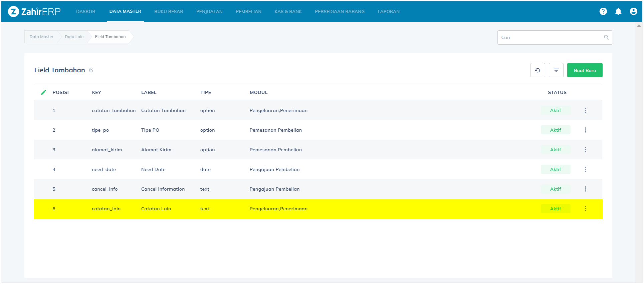Select the cancel_info table row
Viewport: 644px width, 284px height.
click(267, 189)
